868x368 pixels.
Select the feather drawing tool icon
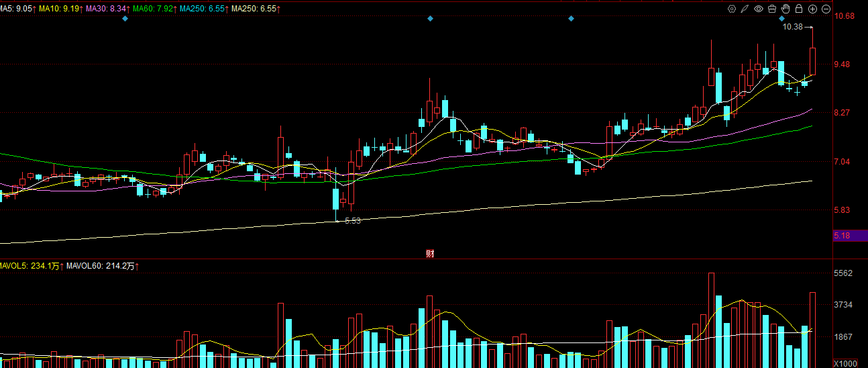pyautogui.click(x=745, y=9)
